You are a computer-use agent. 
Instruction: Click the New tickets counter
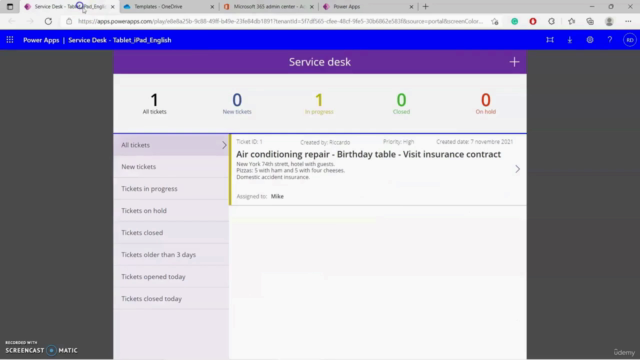[237, 103]
